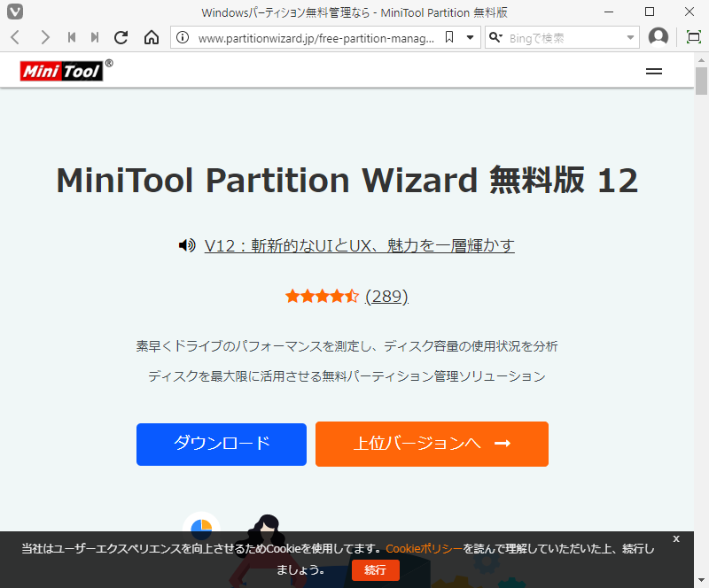This screenshot has height=588, width=709.
Task: Click the MiniTool Partition Wizard 無料版 12 heading
Action: [347, 180]
